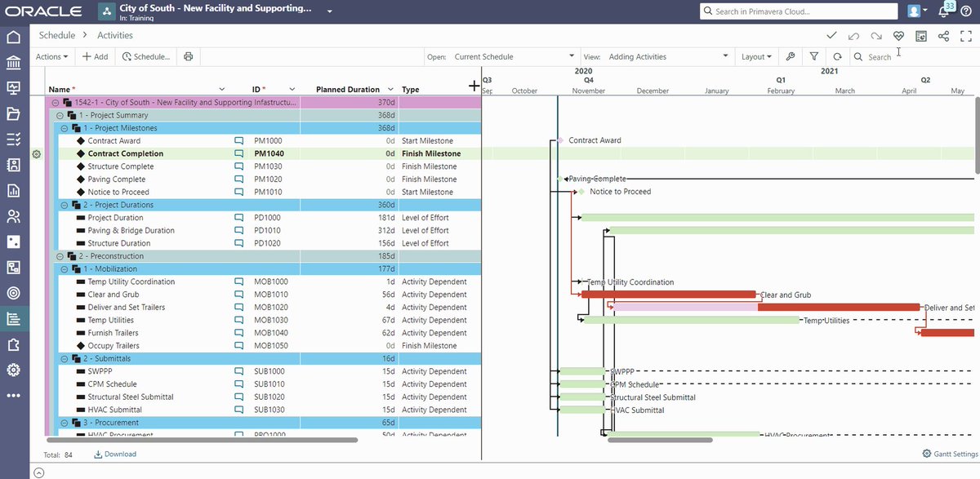Click the Add button
The height and width of the screenshot is (479, 980).
tap(95, 57)
